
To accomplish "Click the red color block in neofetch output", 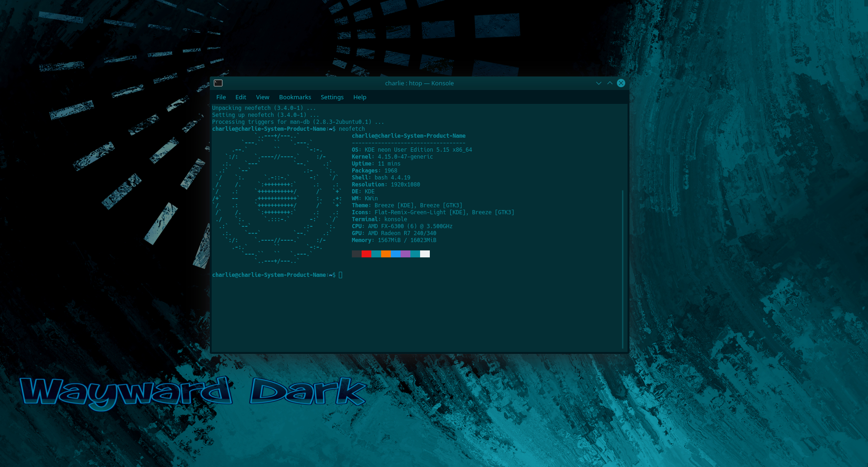I will coord(366,254).
